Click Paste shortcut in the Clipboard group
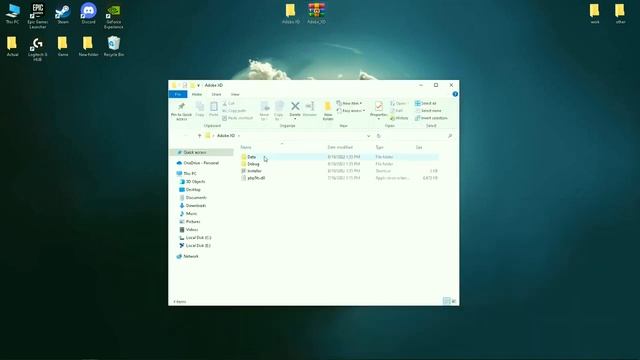Viewport: 640px width, 360px height. click(238, 118)
